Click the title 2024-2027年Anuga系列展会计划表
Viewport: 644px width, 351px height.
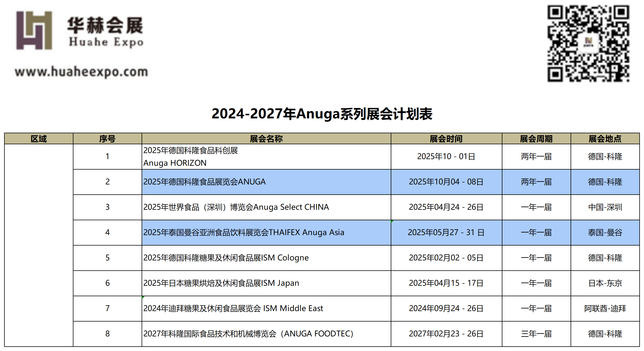coord(322,114)
